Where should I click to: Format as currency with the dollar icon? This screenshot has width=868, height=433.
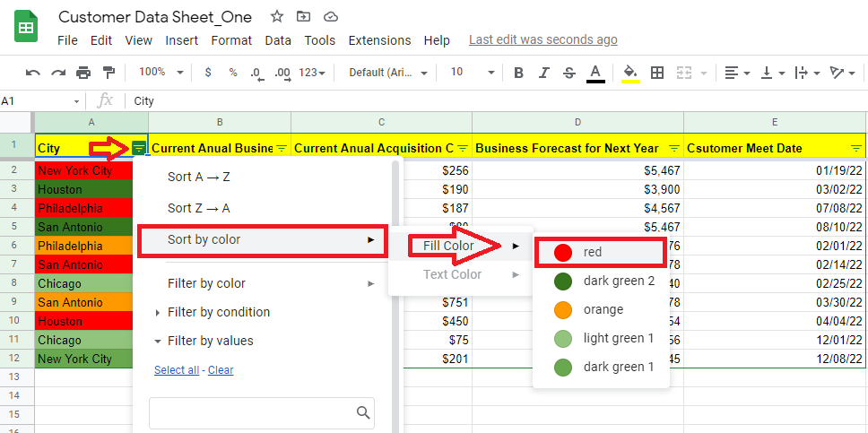tap(208, 73)
